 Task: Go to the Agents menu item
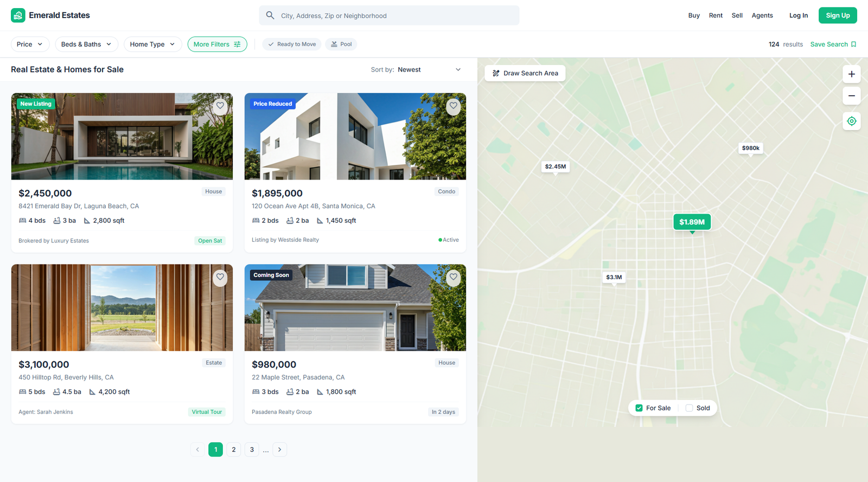click(x=762, y=16)
